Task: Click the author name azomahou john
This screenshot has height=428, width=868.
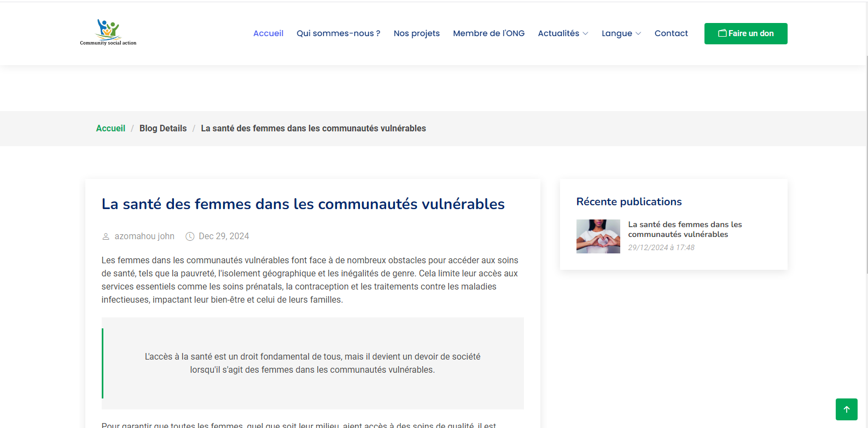Action: coord(144,236)
